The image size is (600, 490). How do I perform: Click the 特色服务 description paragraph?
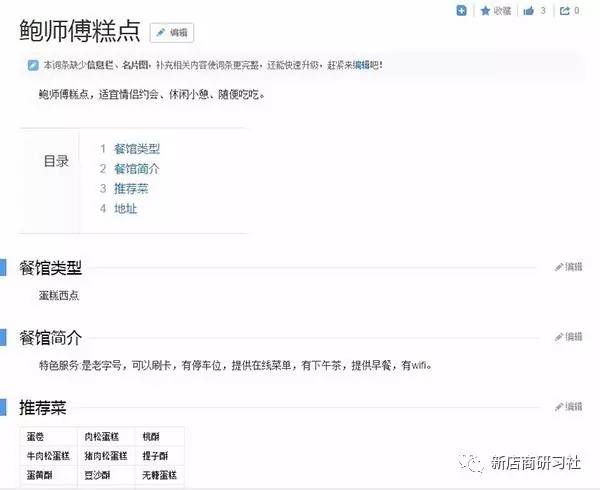[236, 365]
